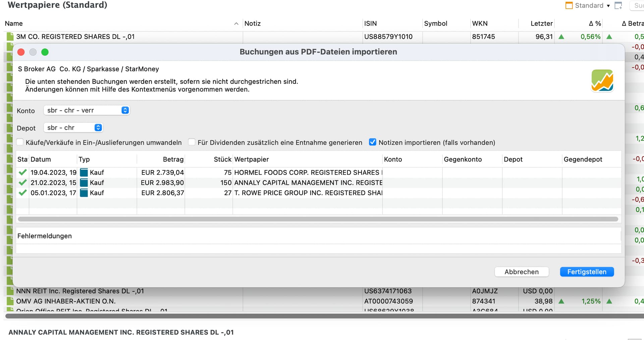The width and height of the screenshot is (644, 340).
Task: Click horizontal scrollbar of import bookings table
Action: [318, 219]
